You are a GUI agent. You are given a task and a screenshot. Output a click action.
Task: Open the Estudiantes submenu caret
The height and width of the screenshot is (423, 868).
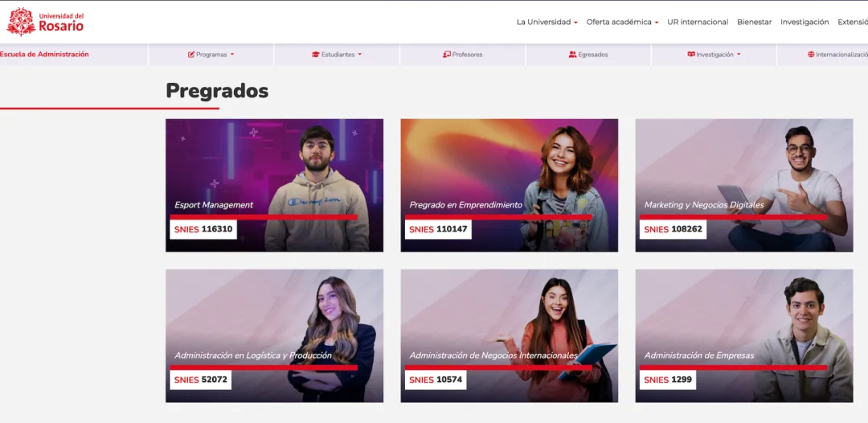[x=360, y=55]
